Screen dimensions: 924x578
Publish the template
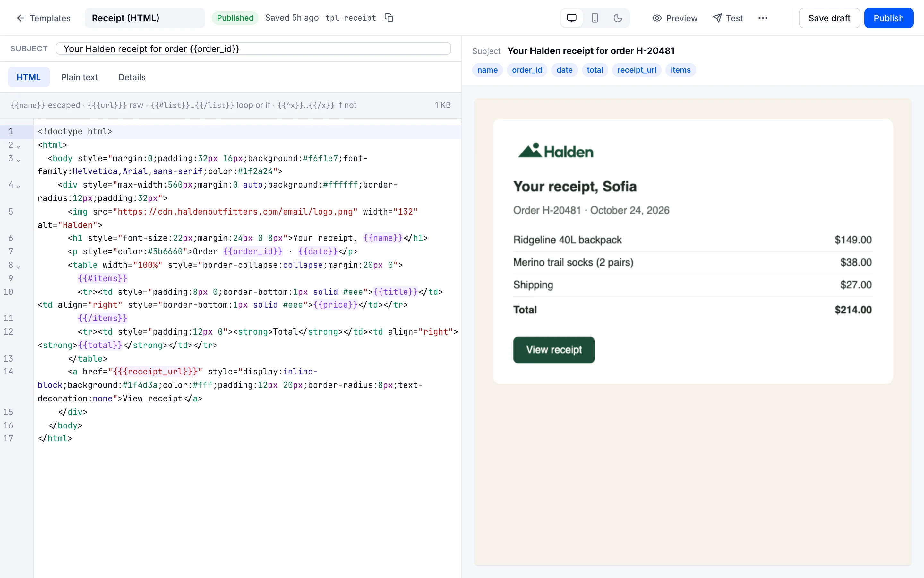(x=888, y=18)
